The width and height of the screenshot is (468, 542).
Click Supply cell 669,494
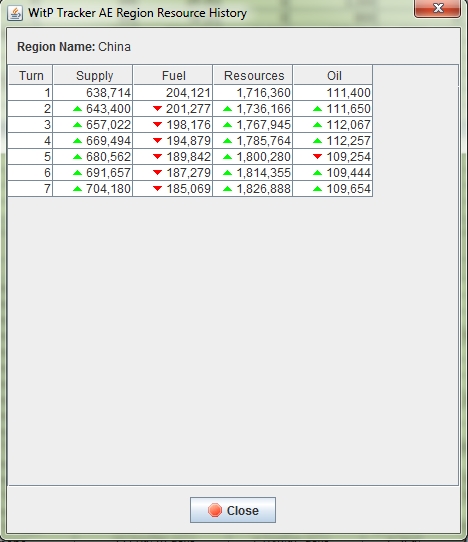tap(93, 141)
